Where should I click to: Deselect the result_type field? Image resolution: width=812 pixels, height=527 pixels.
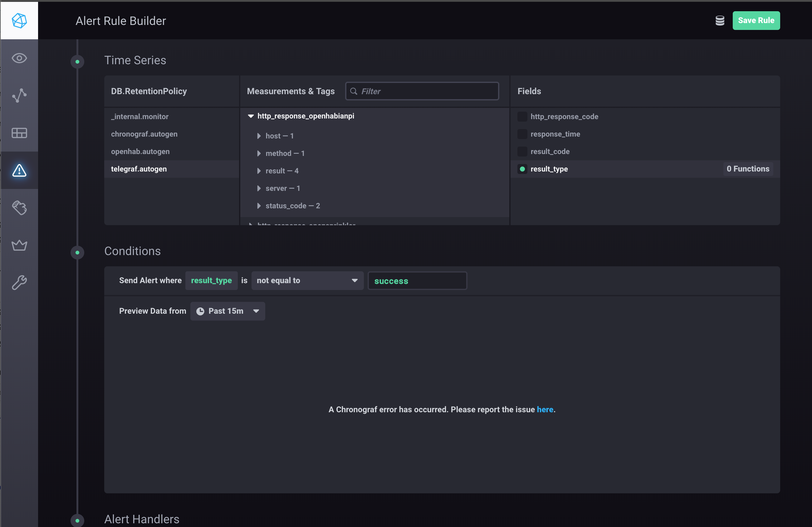(522, 169)
